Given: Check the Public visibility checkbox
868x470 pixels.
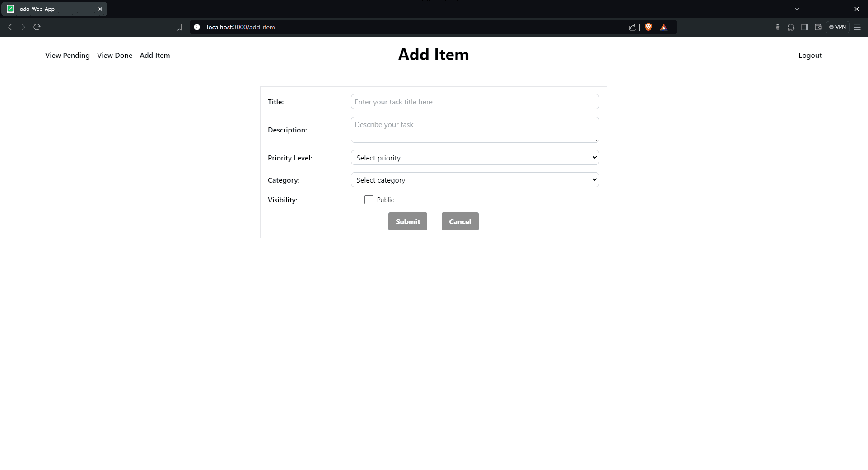Looking at the screenshot, I should tap(369, 200).
